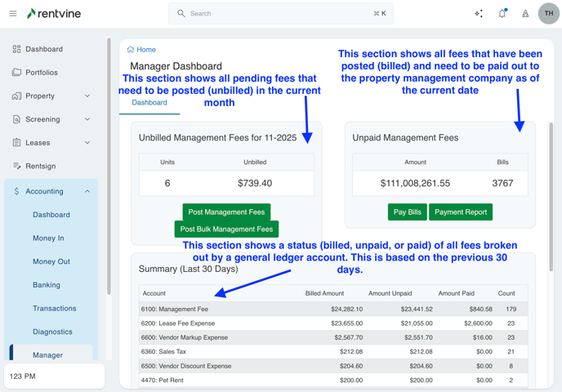
Task: Click the Search input field
Action: click(282, 14)
